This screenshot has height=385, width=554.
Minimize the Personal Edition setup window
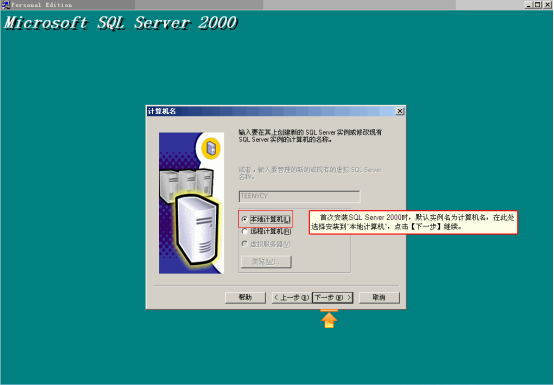[x=529, y=5]
